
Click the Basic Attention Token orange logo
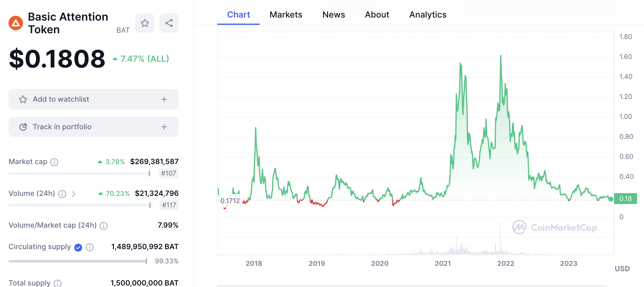pos(16,23)
